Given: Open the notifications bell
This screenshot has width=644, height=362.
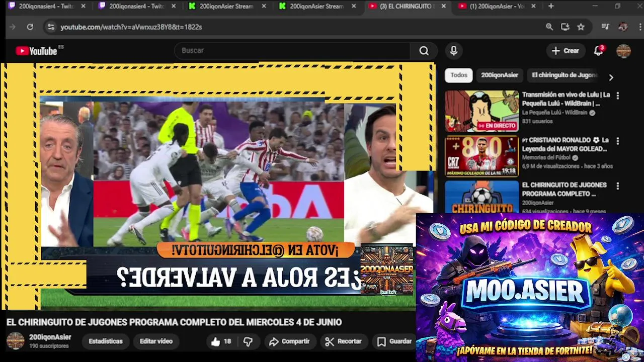Looking at the screenshot, I should point(598,51).
